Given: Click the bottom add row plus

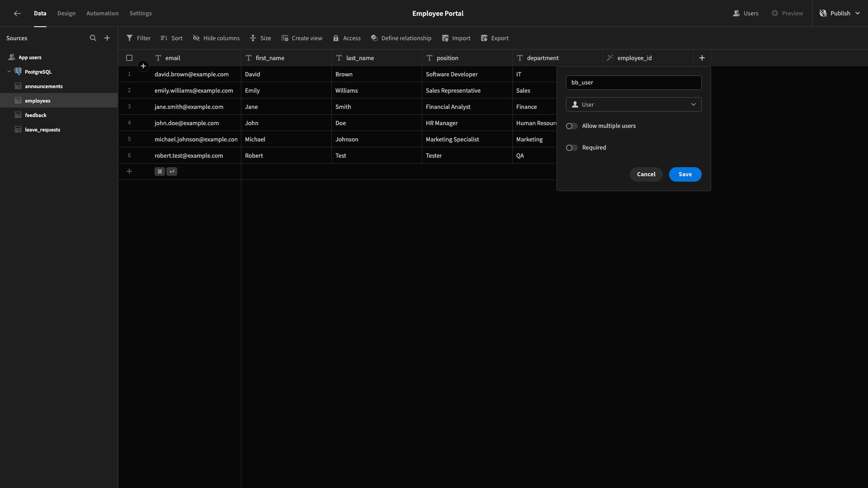Looking at the screenshot, I should click(129, 172).
